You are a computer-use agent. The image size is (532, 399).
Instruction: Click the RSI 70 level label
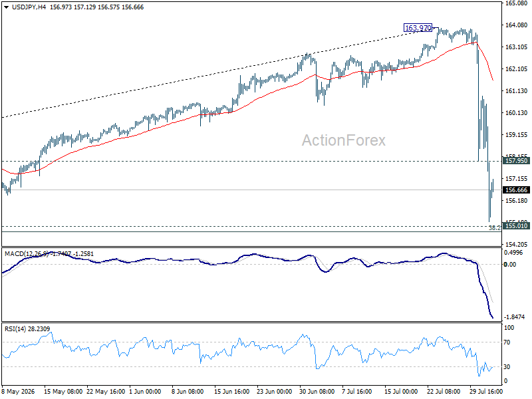[507, 342]
